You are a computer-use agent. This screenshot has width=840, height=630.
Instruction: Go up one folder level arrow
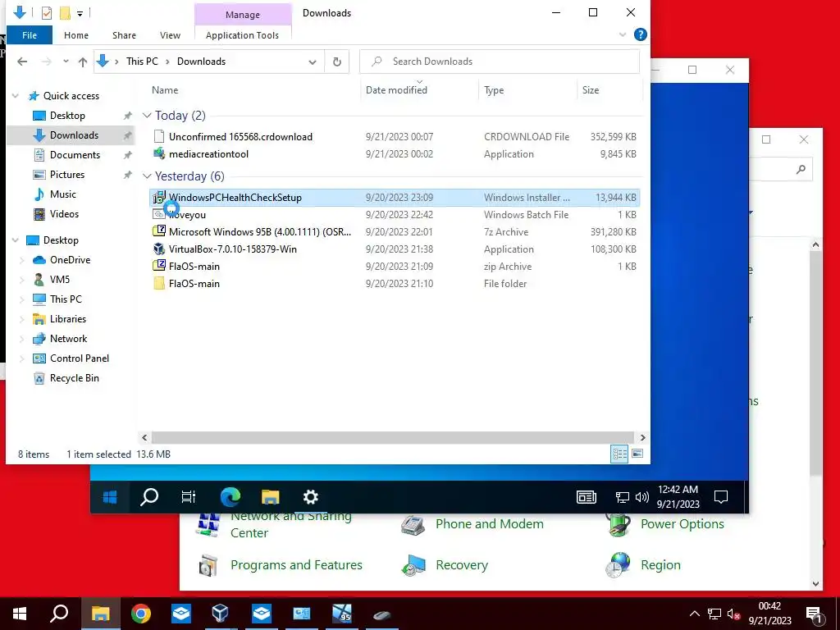point(83,62)
